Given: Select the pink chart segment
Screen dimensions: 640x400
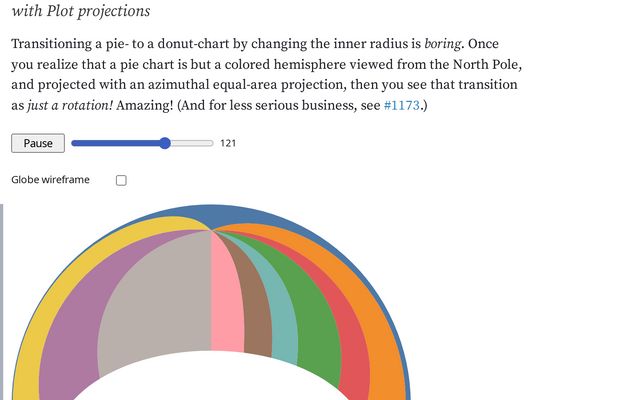Looking at the screenshot, I should [x=227, y=300].
